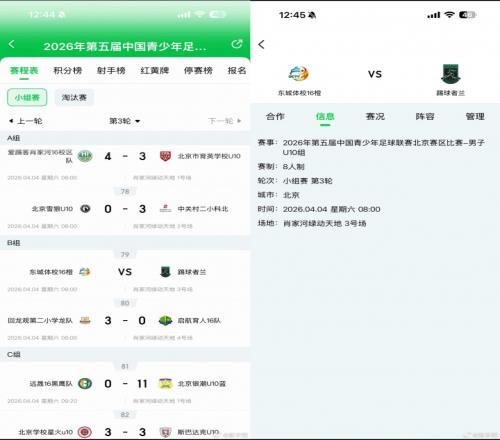Viewport: 500px width, 440px height.
Task: Switch to the 射手榜 tab
Action: (x=111, y=70)
